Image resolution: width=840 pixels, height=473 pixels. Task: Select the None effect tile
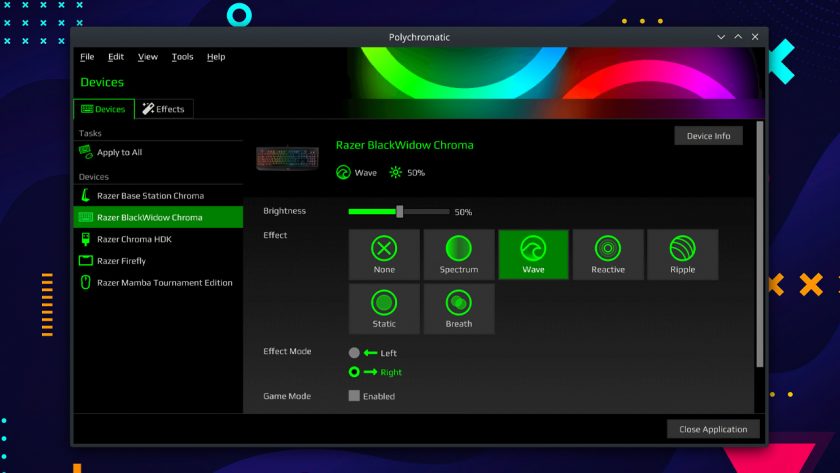coord(384,254)
